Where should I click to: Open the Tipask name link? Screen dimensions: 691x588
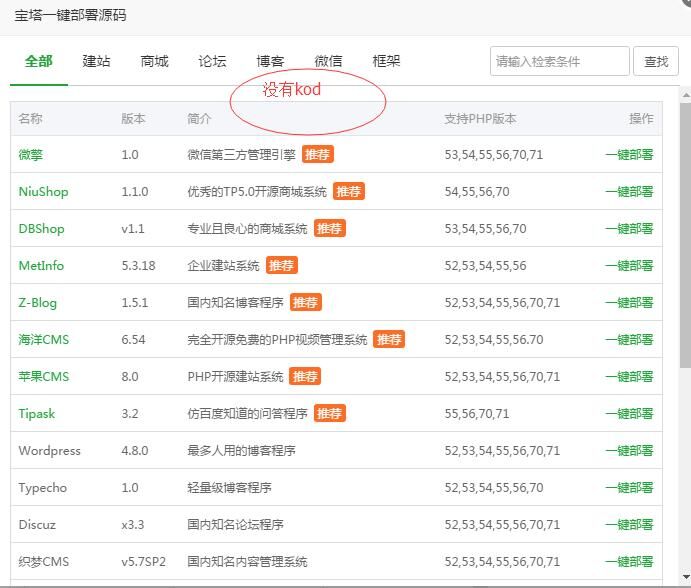(x=37, y=414)
